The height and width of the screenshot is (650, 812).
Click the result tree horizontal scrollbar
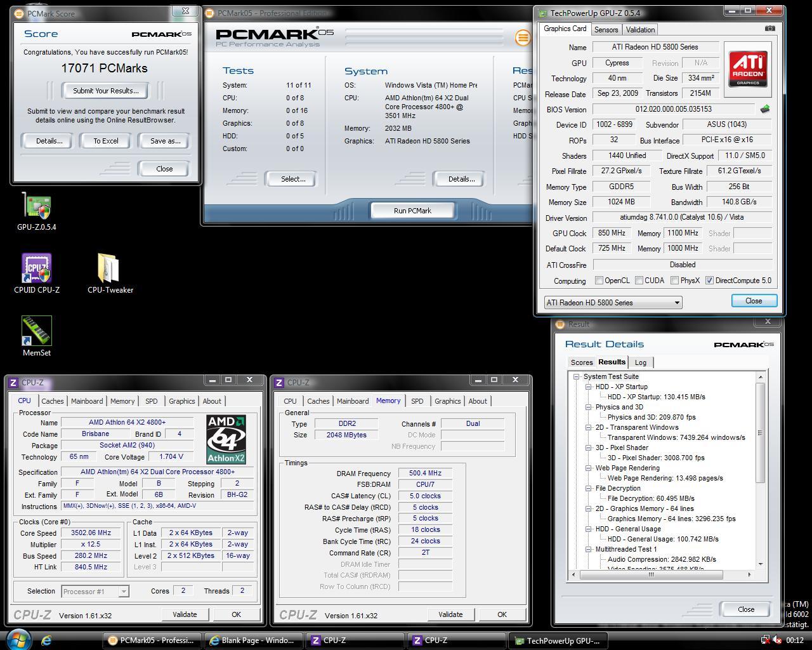[x=661, y=574]
